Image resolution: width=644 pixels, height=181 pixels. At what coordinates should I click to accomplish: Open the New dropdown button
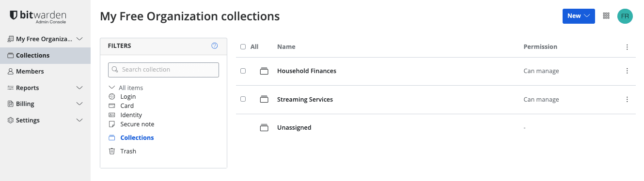[x=579, y=16]
